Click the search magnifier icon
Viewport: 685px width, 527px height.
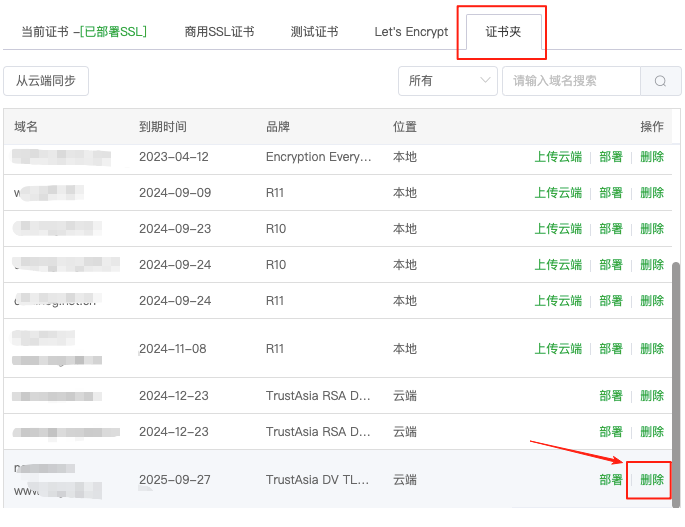coord(660,81)
